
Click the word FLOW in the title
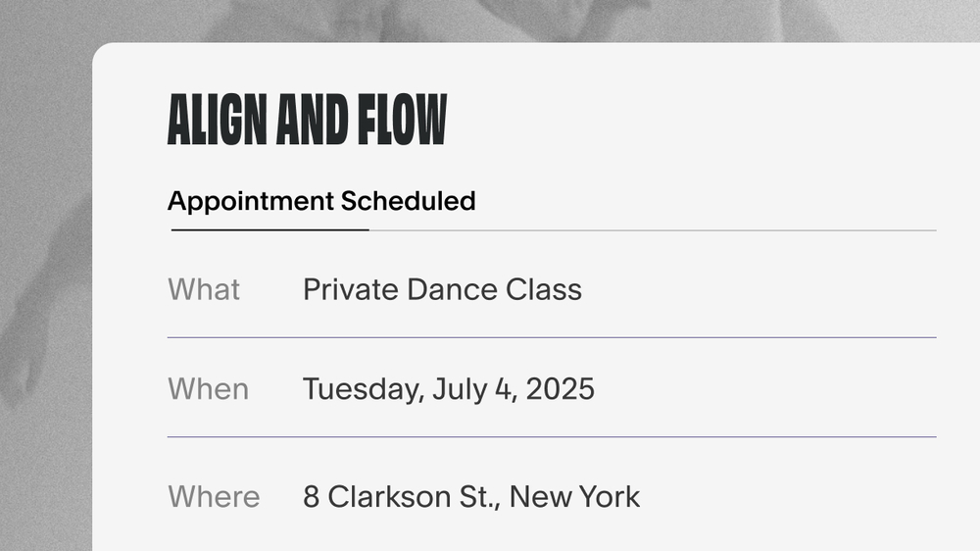point(403,120)
